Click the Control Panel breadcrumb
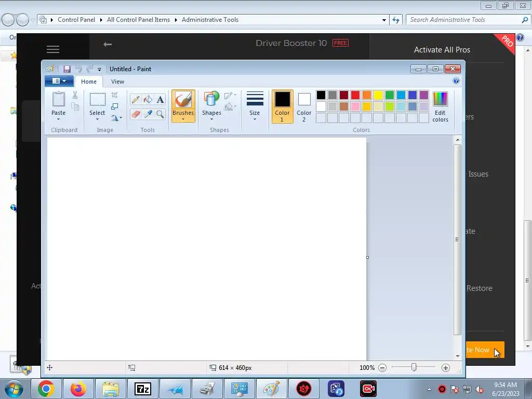Image resolution: width=532 pixels, height=399 pixels. [76, 20]
